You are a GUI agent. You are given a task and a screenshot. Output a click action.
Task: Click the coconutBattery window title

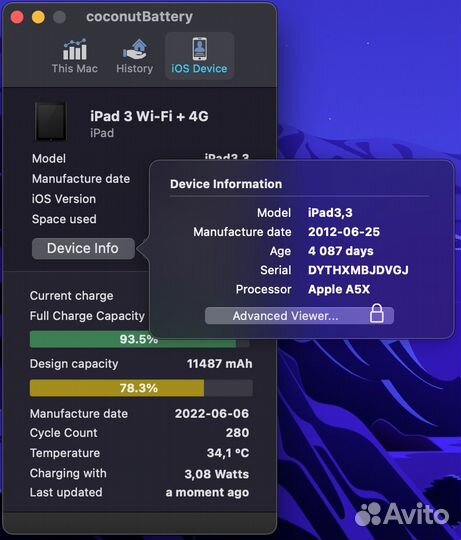139,17
